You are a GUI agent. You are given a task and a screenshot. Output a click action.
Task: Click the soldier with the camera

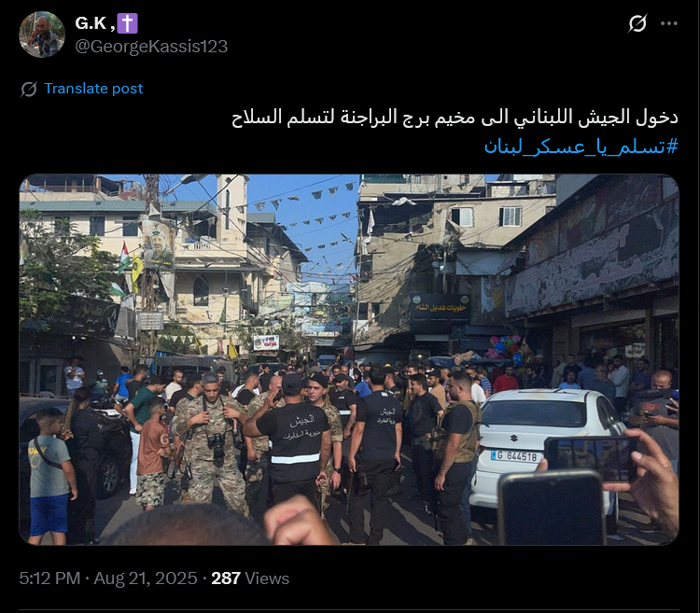(210, 441)
